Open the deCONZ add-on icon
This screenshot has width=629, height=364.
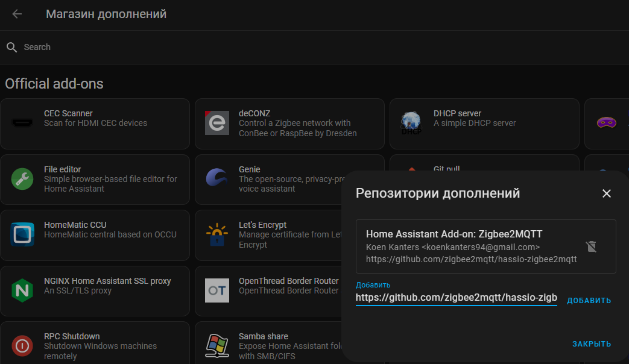[217, 123]
